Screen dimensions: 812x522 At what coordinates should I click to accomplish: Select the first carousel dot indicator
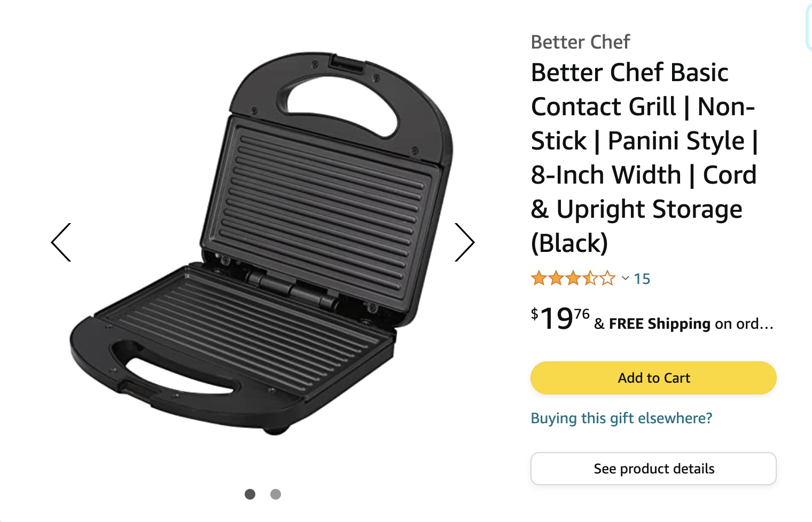coord(249,494)
